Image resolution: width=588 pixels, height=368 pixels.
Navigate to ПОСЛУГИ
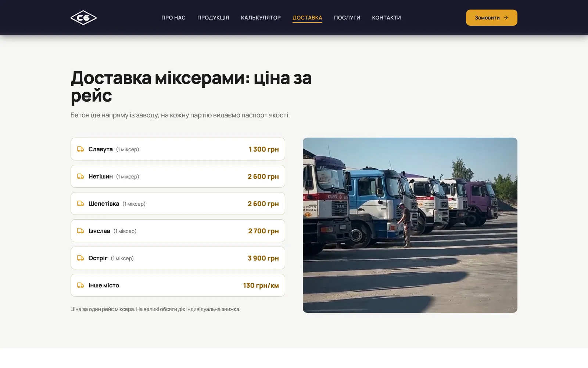click(347, 18)
